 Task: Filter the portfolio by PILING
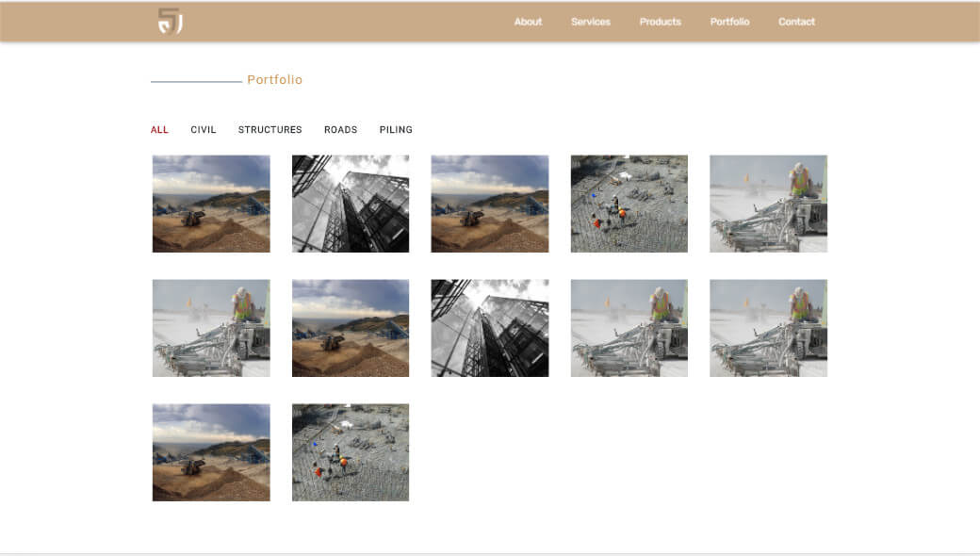396,130
